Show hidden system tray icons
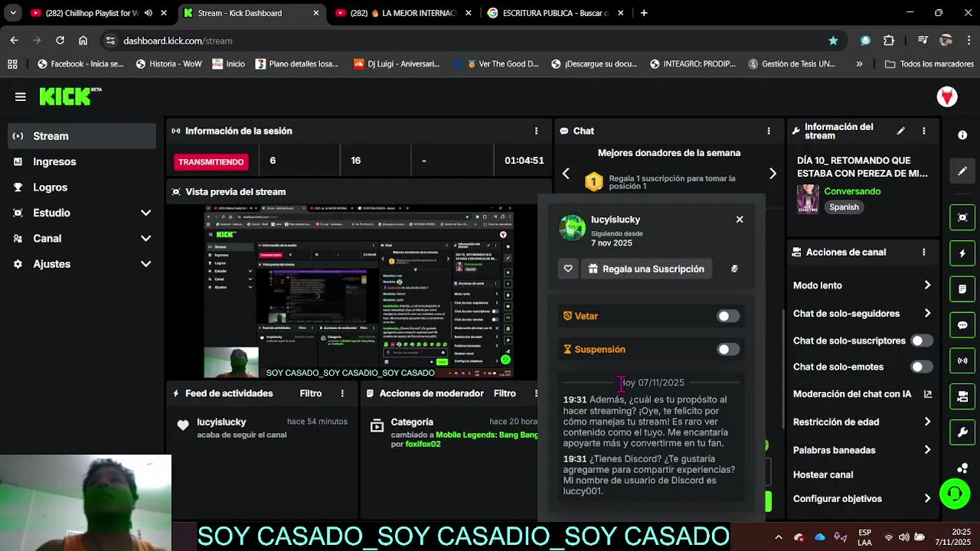Image resolution: width=980 pixels, height=551 pixels. tap(779, 537)
